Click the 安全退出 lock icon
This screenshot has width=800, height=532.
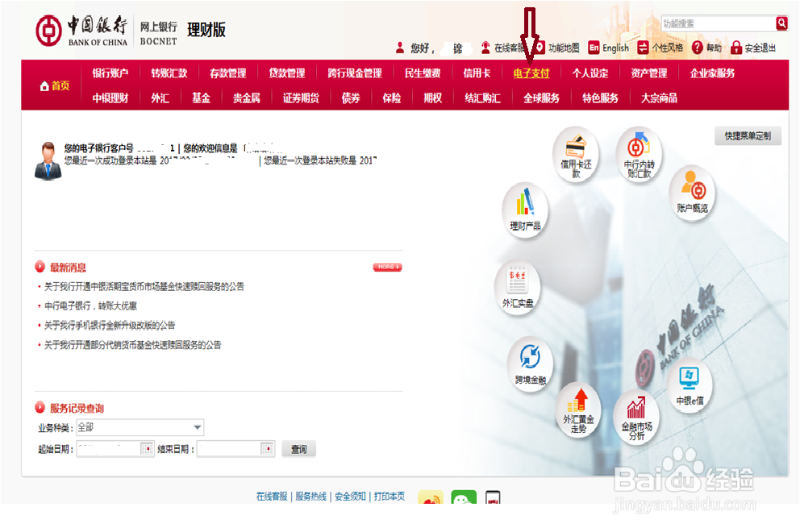[735, 48]
